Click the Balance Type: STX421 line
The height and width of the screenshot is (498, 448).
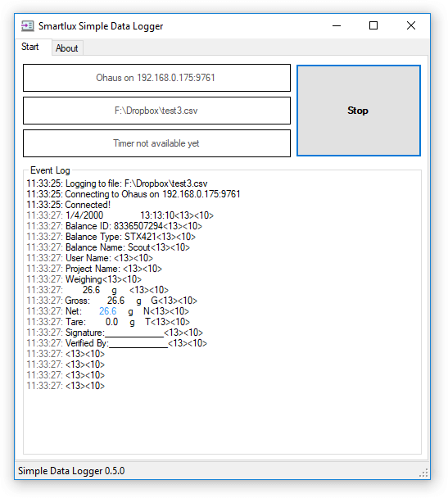tap(111, 237)
